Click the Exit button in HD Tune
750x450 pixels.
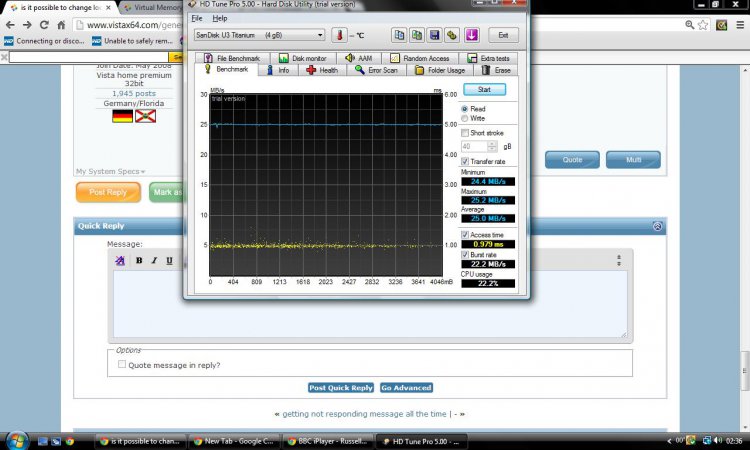coord(503,35)
